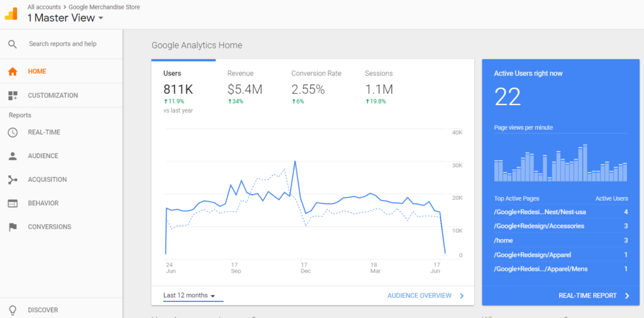Image resolution: width=644 pixels, height=318 pixels.
Task: Click the Google Analytics logo
Action: pos(11,14)
